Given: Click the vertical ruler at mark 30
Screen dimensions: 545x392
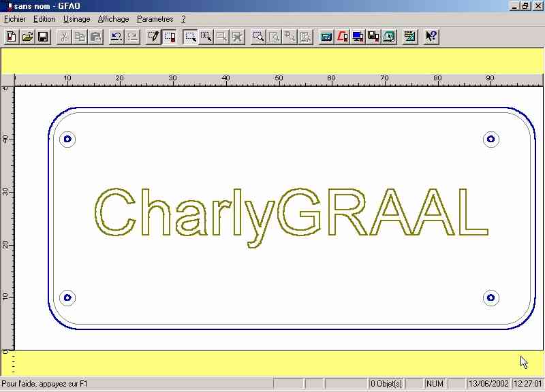Looking at the screenshot, I should point(5,192).
